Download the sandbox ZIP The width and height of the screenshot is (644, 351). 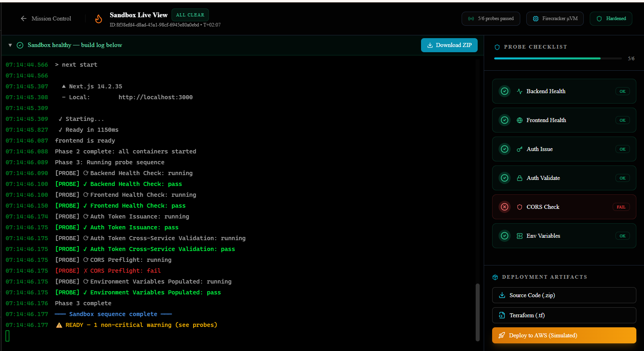coord(449,45)
